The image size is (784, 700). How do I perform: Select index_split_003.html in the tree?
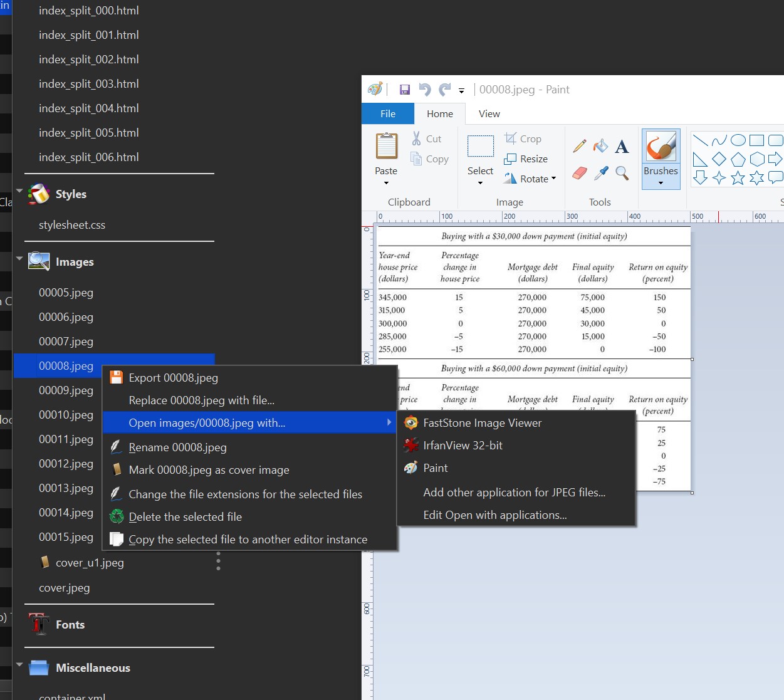89,84
